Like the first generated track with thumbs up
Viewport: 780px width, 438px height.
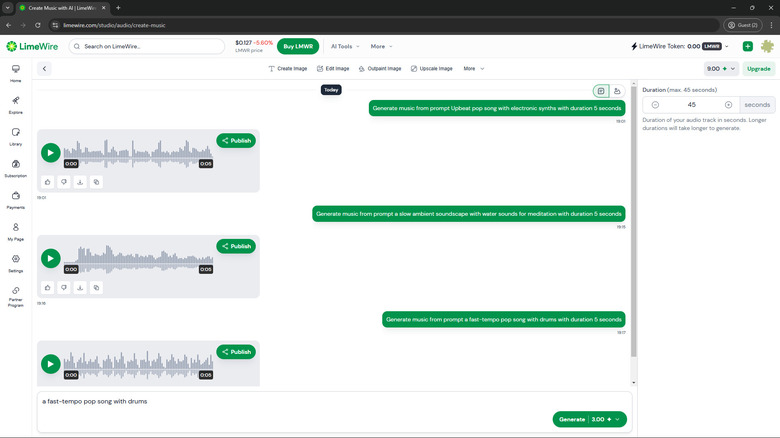[x=47, y=182]
